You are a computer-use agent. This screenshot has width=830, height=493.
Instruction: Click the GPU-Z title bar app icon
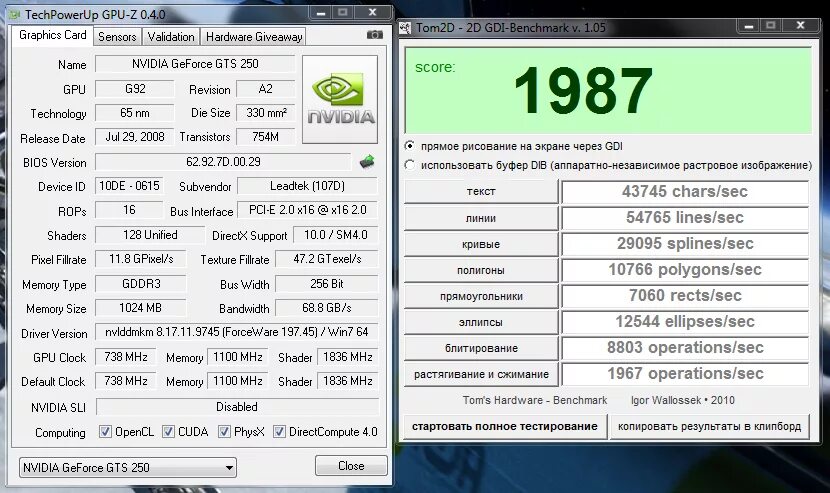point(15,14)
